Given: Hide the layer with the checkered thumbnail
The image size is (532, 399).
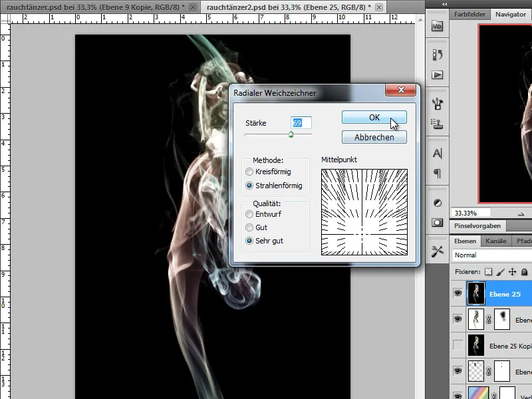Looking at the screenshot, I should click(458, 371).
